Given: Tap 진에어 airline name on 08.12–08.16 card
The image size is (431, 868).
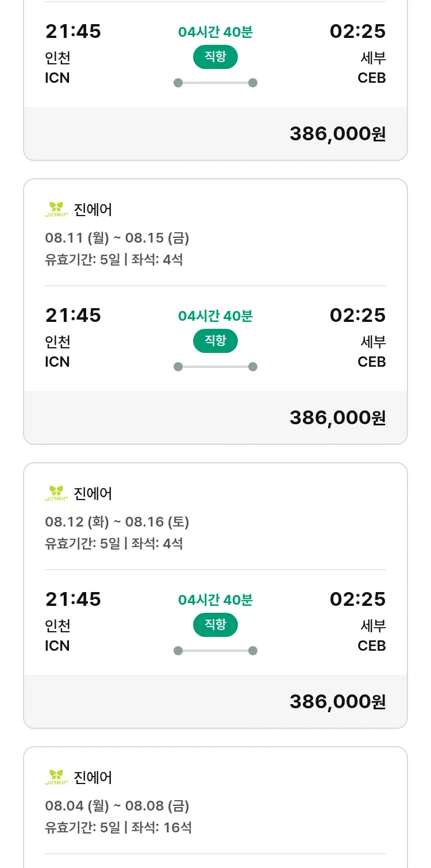Looking at the screenshot, I should pos(93,494).
